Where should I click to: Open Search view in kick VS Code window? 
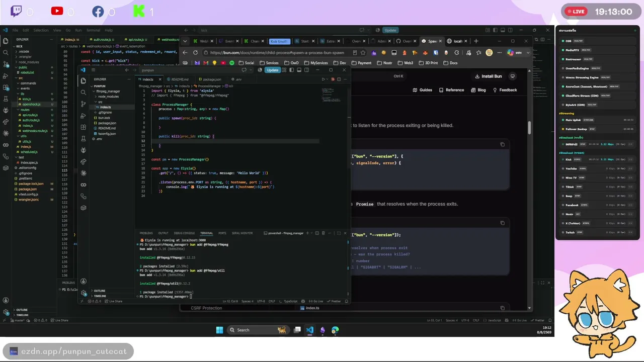(6, 52)
